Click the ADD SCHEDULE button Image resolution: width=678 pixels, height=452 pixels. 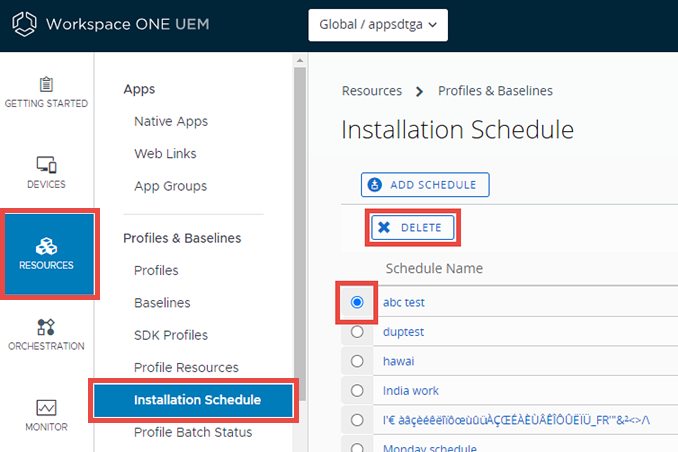click(425, 185)
